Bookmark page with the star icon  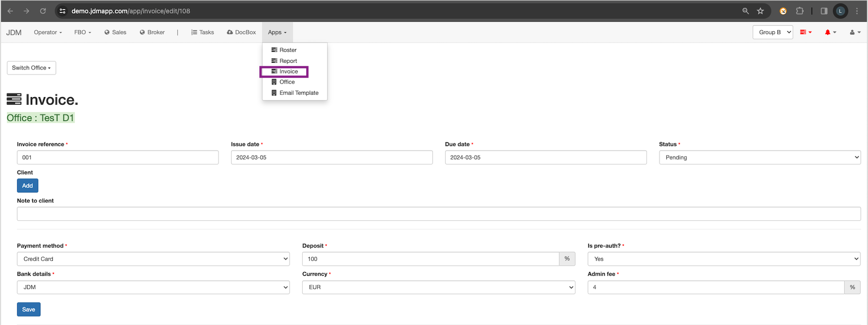point(760,11)
